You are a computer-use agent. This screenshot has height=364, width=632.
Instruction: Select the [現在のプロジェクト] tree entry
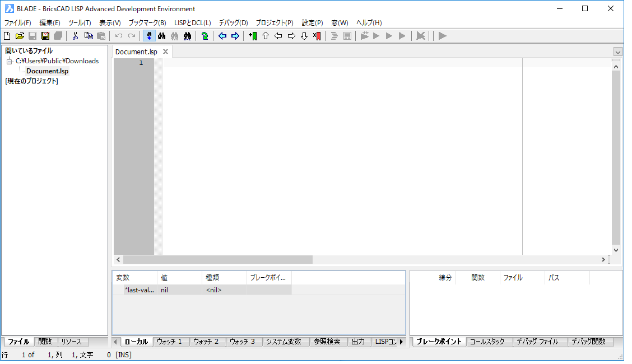(32, 81)
